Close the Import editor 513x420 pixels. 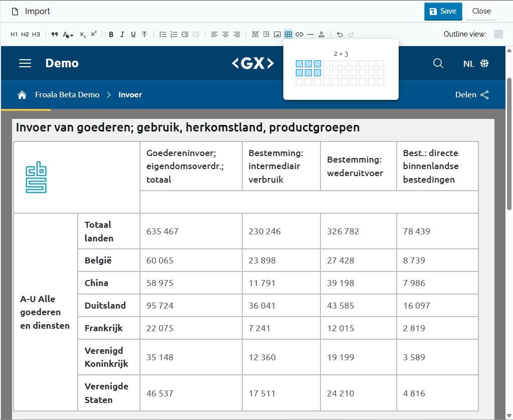click(x=481, y=12)
